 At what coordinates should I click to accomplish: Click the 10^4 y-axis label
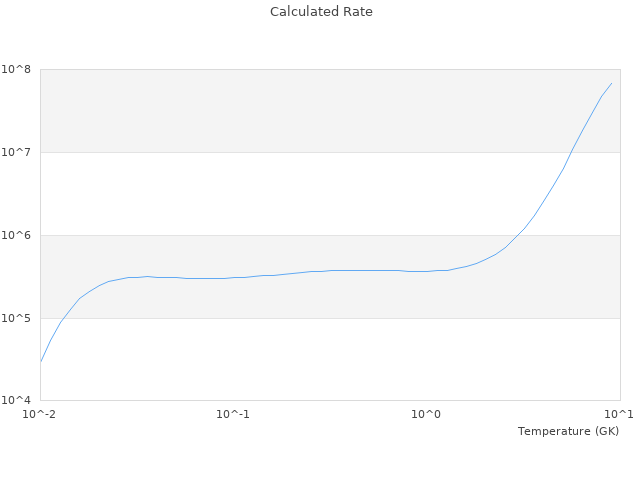pos(17,401)
